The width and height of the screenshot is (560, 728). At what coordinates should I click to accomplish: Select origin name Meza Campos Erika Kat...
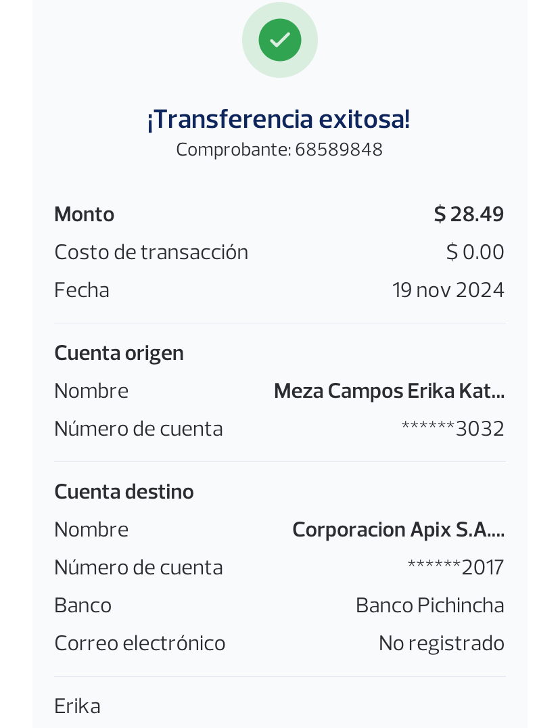(390, 391)
